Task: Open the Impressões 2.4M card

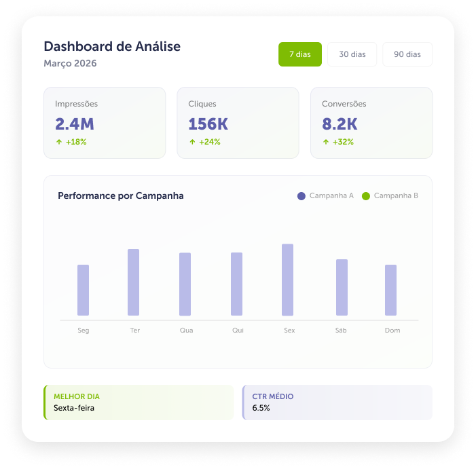Action: 105,123
